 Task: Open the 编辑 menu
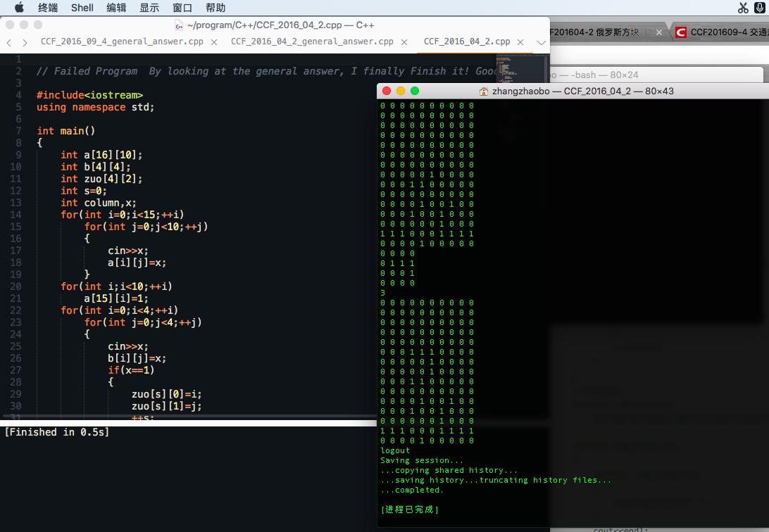[116, 7]
